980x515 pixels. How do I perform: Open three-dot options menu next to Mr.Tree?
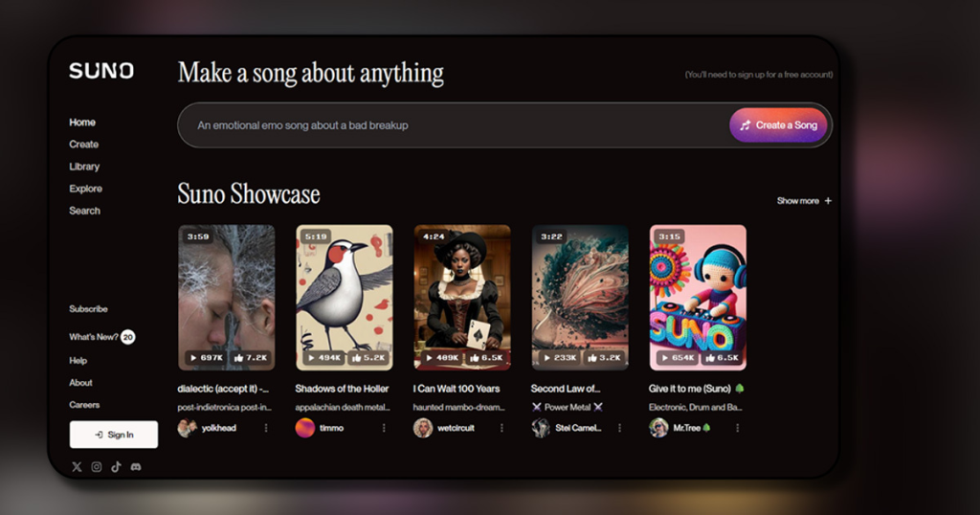click(x=737, y=428)
